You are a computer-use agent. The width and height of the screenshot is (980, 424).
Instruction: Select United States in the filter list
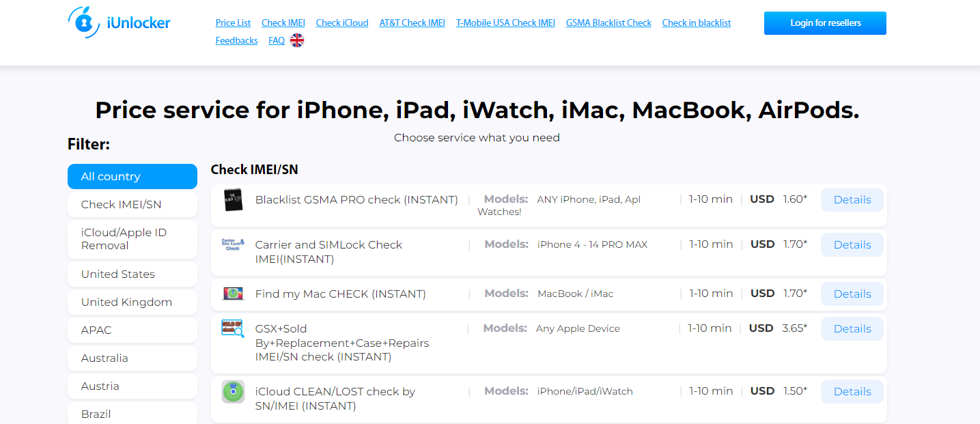(132, 274)
